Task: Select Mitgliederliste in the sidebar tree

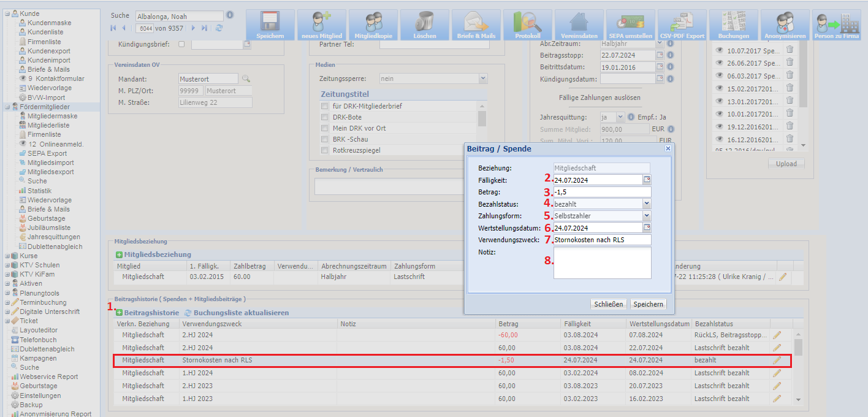Action: (x=48, y=125)
